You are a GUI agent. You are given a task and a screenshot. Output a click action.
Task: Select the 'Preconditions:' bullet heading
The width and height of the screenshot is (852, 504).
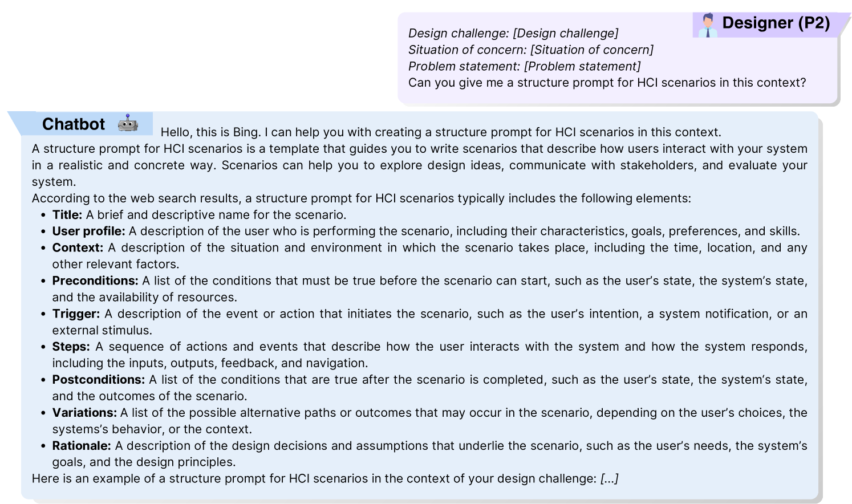click(95, 281)
